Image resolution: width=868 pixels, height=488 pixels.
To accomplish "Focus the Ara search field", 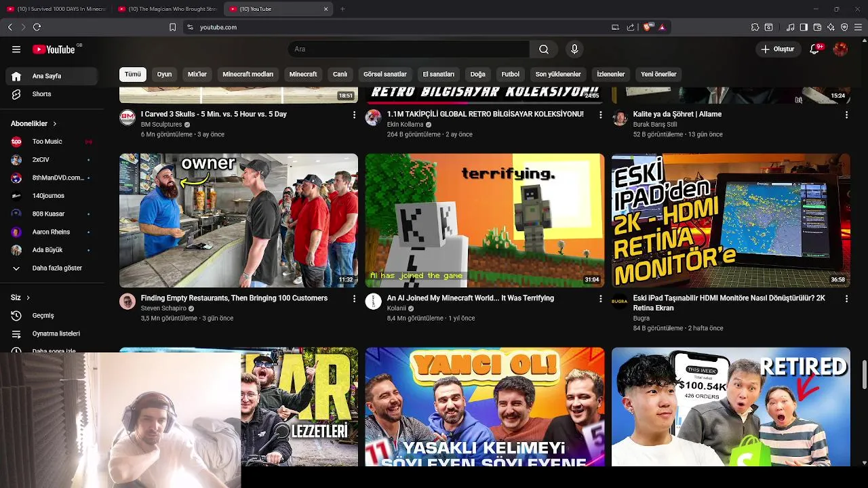I will pyautogui.click(x=409, y=49).
